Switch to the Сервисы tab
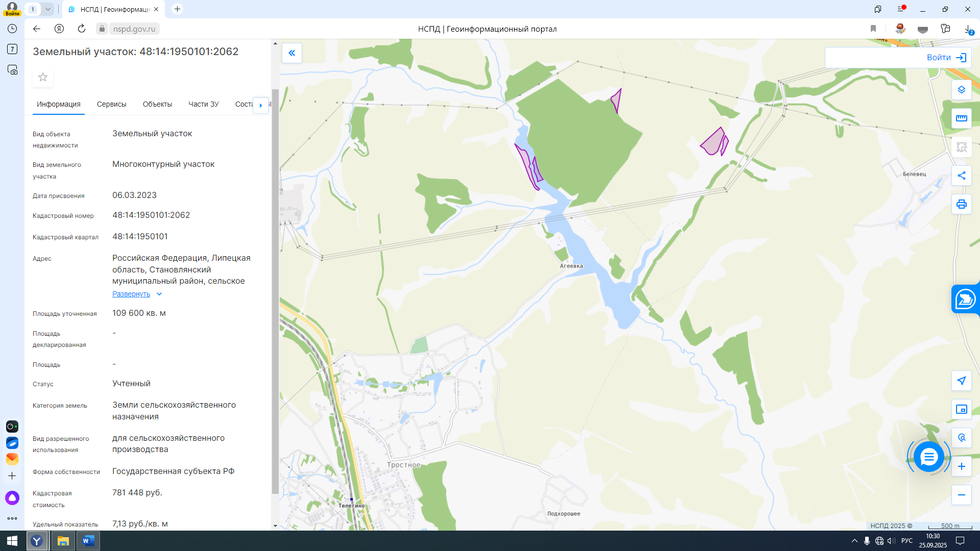This screenshot has width=980, height=551. (111, 104)
